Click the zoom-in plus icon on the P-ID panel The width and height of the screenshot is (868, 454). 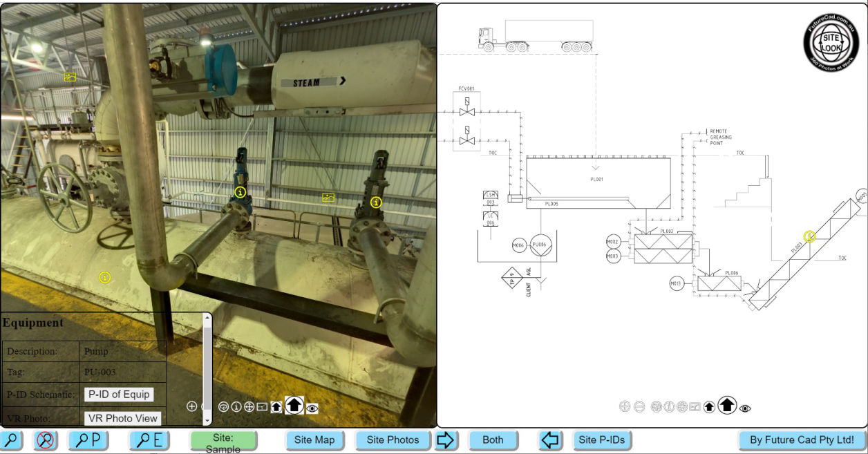[x=624, y=408]
